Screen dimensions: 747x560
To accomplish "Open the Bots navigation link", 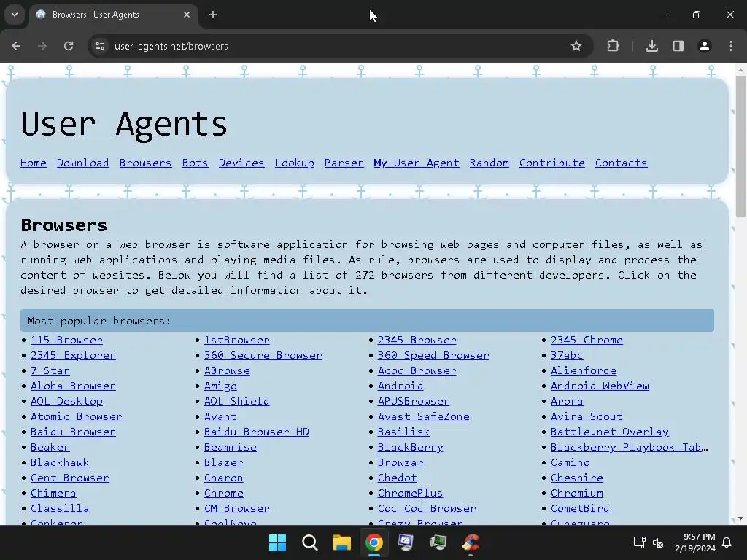I will click(195, 163).
